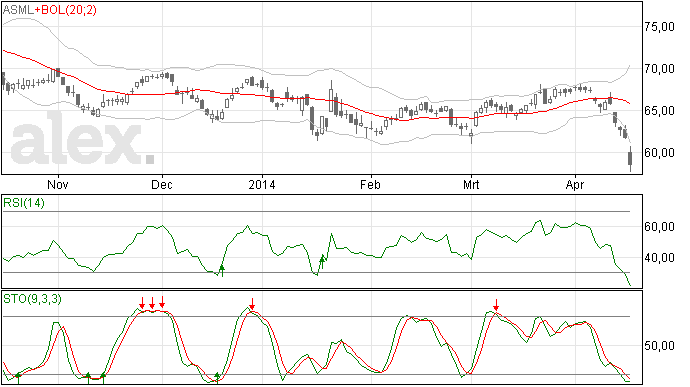Click the red STO sell arrow above 2014
This screenshot has height=387, width=690.
pos(252,304)
